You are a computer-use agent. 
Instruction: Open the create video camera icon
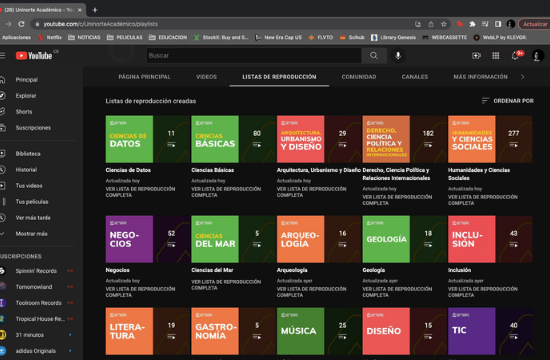click(476, 55)
